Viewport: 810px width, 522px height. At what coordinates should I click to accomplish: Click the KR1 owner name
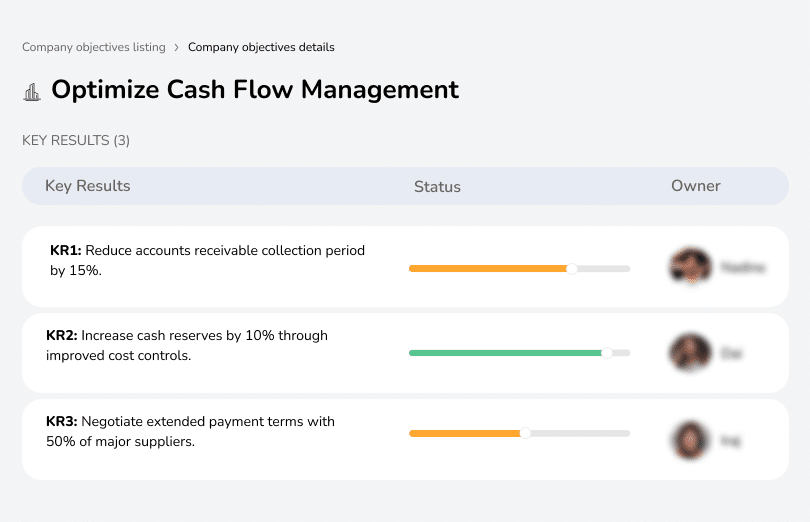742,267
